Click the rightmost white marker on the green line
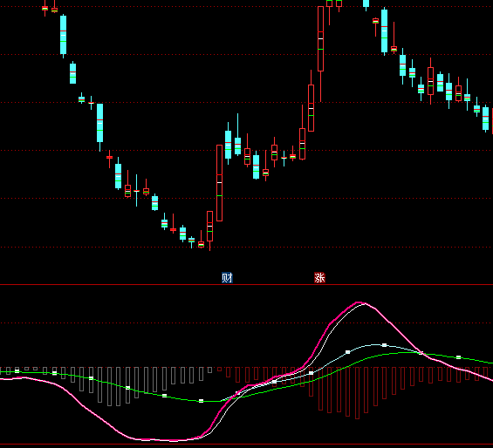Screen dimensions: 493x448 click(458, 357)
